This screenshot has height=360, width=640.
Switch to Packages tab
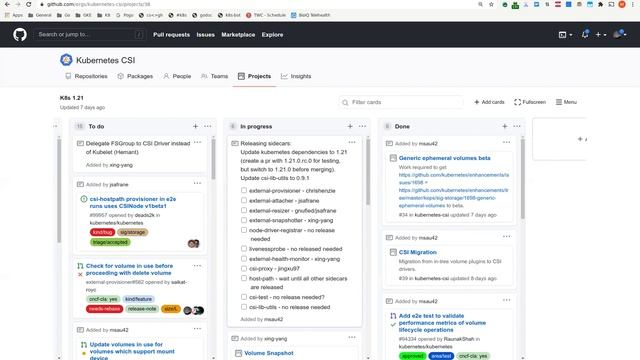tap(135, 76)
